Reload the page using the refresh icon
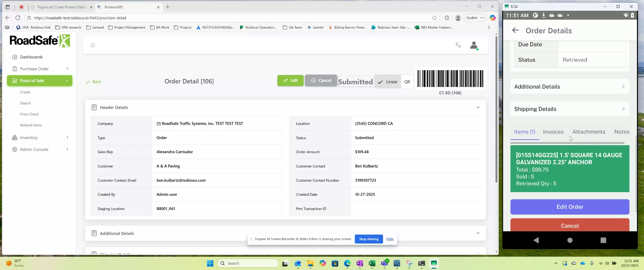The height and width of the screenshot is (270, 644). coord(18,18)
